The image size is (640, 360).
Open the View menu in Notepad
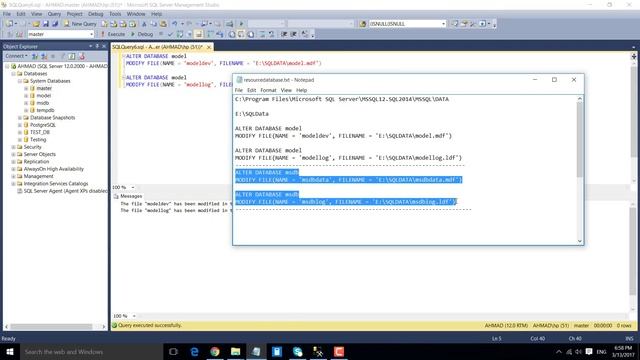pos(286,90)
